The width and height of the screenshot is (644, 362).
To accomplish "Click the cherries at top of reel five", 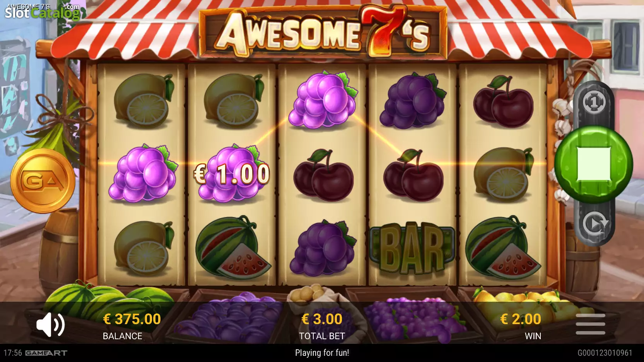I will click(504, 101).
